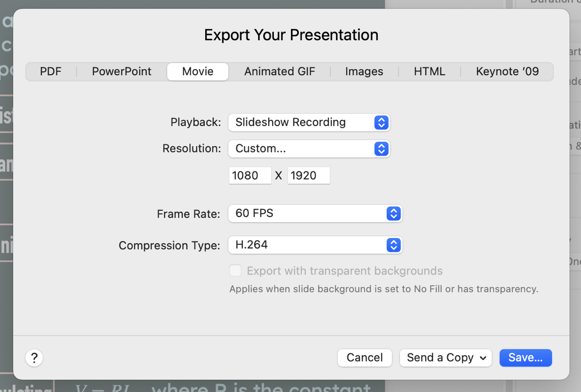This screenshot has width=581, height=392.
Task: Expand the Compression Type dropdown
Action: pos(314,245)
